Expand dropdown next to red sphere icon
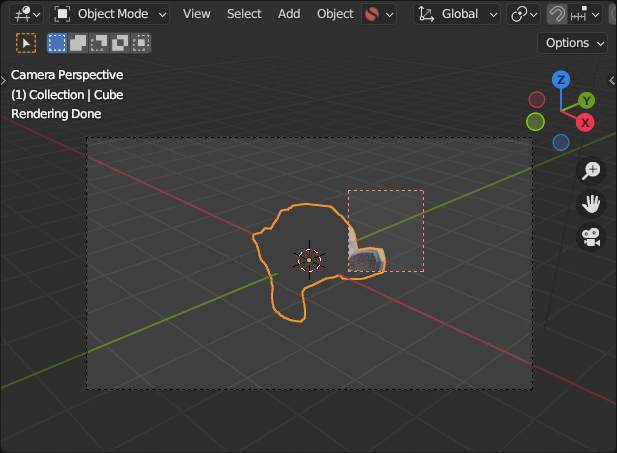The width and height of the screenshot is (617, 453). pyautogui.click(x=390, y=15)
